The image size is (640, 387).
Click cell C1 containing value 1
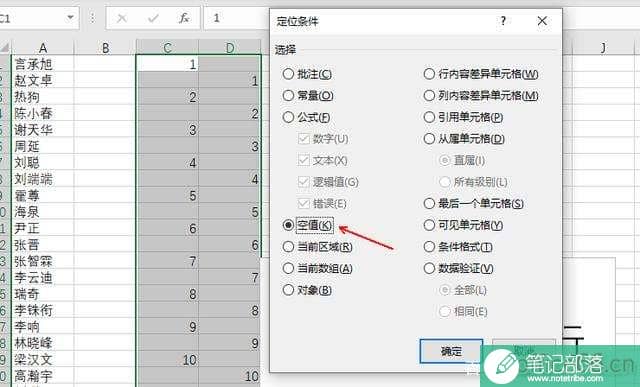pyautogui.click(x=167, y=64)
